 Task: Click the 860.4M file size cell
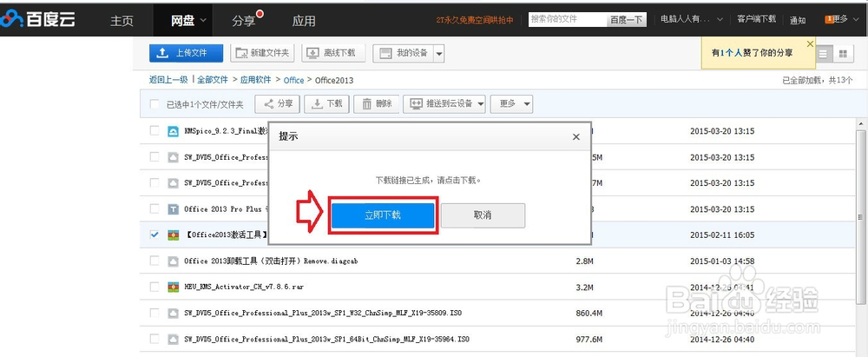589,314
